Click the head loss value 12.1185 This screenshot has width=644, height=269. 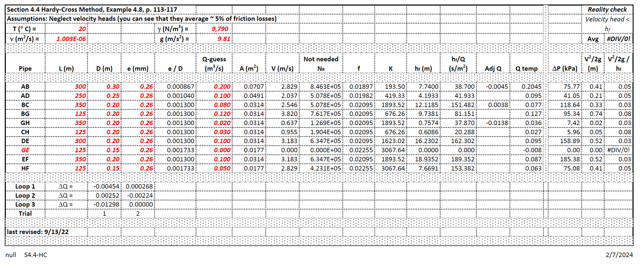(427, 105)
